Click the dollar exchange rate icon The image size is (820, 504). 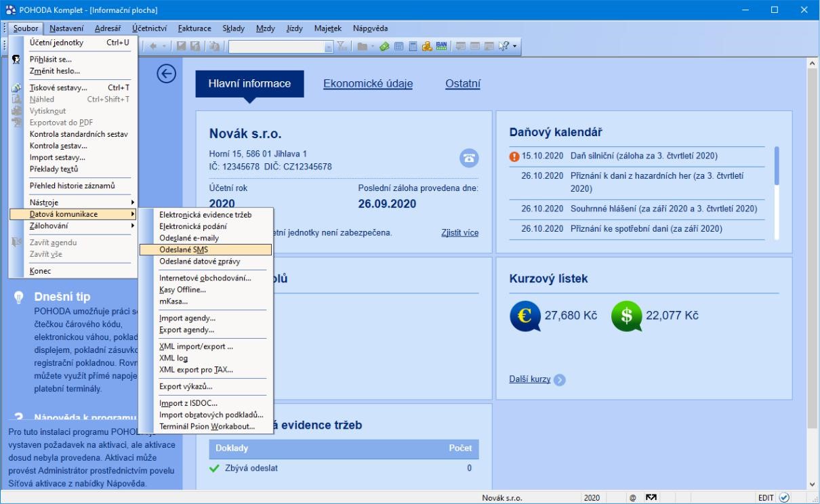[627, 316]
